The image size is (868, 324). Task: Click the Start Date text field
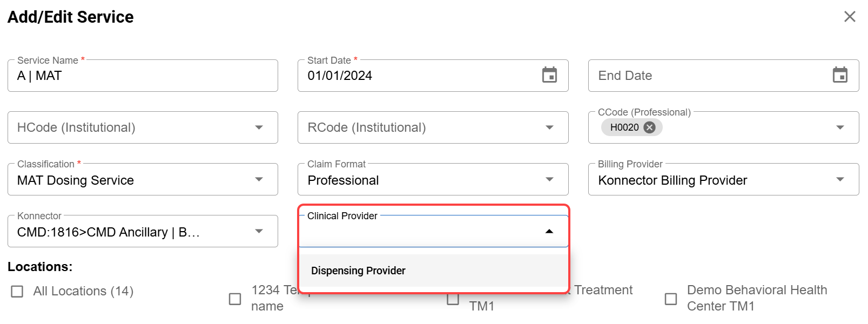pyautogui.click(x=416, y=76)
